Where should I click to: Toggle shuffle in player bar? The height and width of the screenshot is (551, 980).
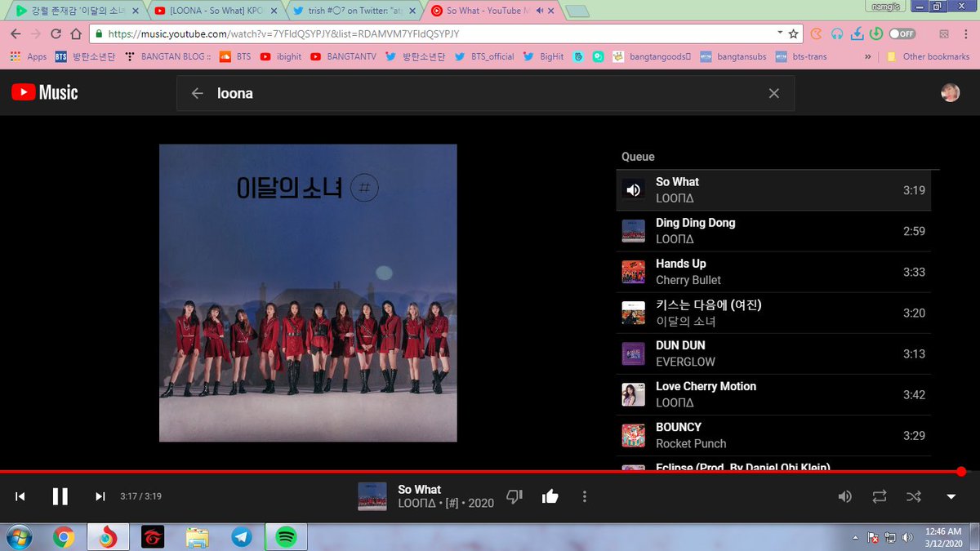coord(913,496)
